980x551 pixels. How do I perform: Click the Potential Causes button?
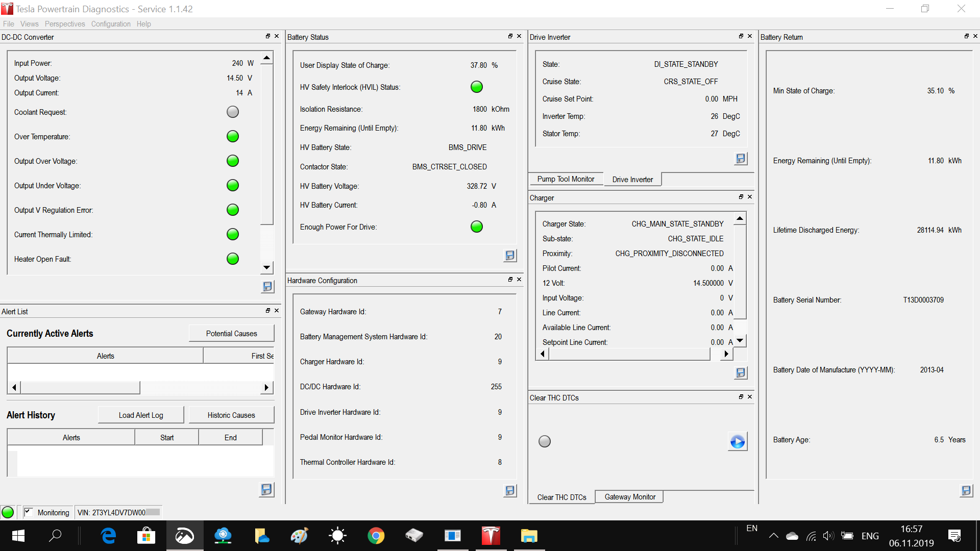tap(231, 334)
